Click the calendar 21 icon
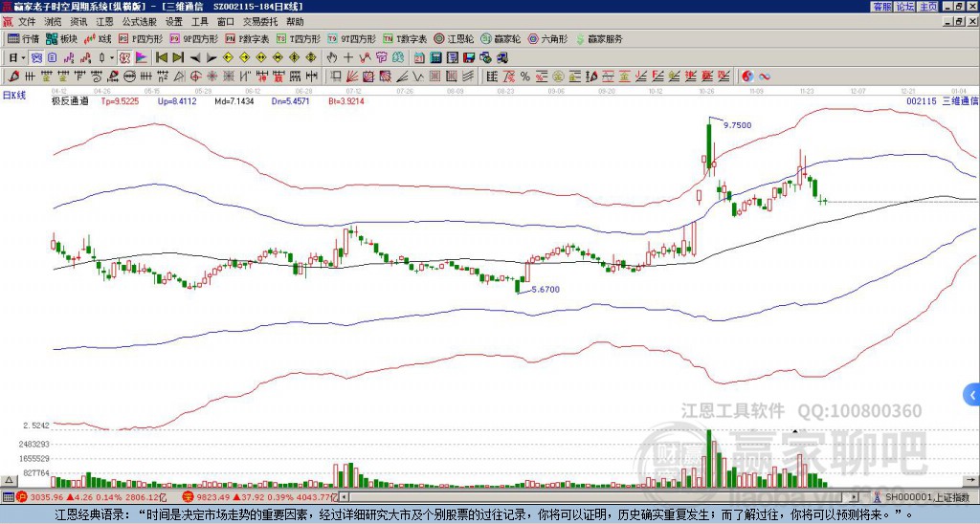The image size is (980, 524). pyautogui.click(x=419, y=58)
